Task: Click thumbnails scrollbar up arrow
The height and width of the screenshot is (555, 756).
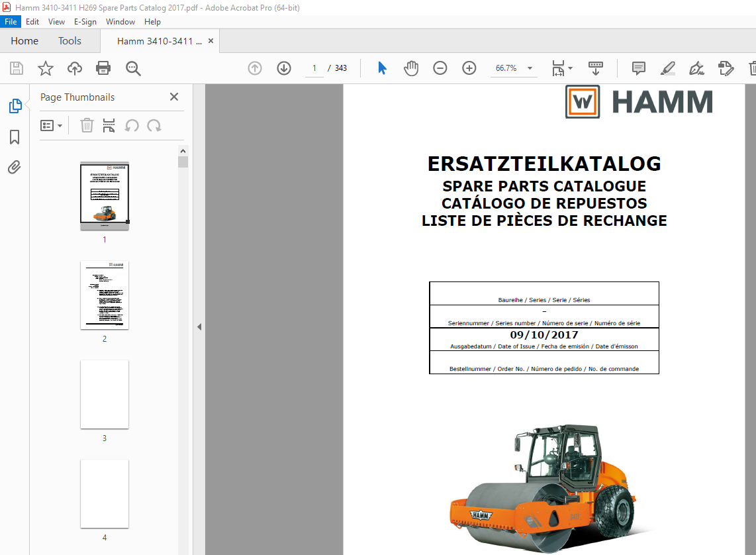Action: coord(183,151)
